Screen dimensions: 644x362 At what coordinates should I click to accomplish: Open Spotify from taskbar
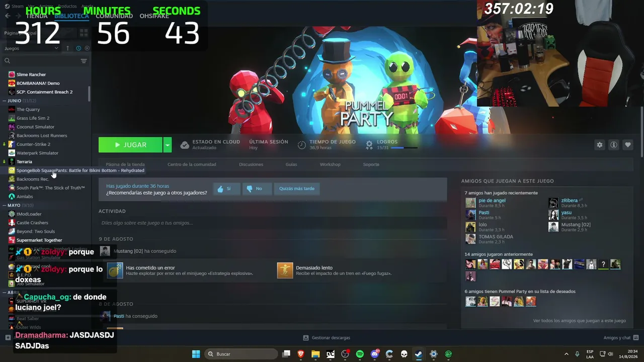[x=360, y=354]
